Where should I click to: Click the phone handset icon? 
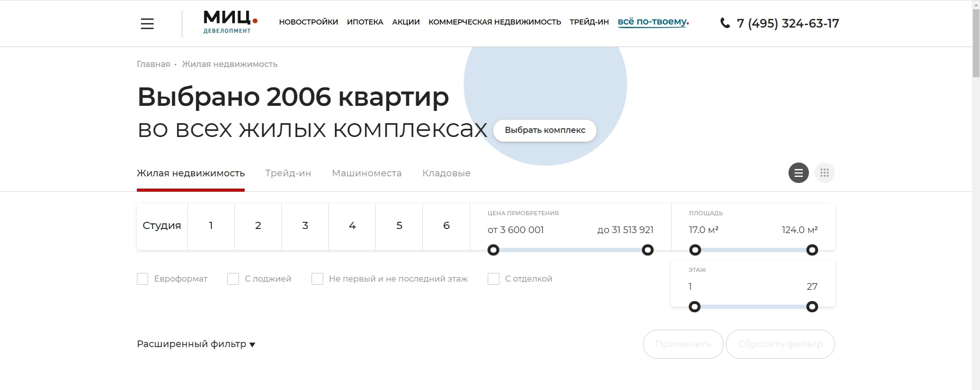[725, 23]
